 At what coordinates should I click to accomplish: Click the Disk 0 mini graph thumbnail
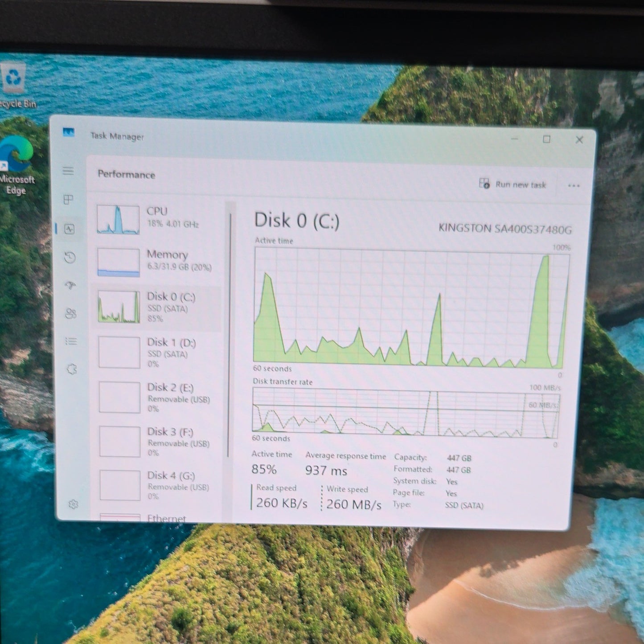pyautogui.click(x=119, y=307)
